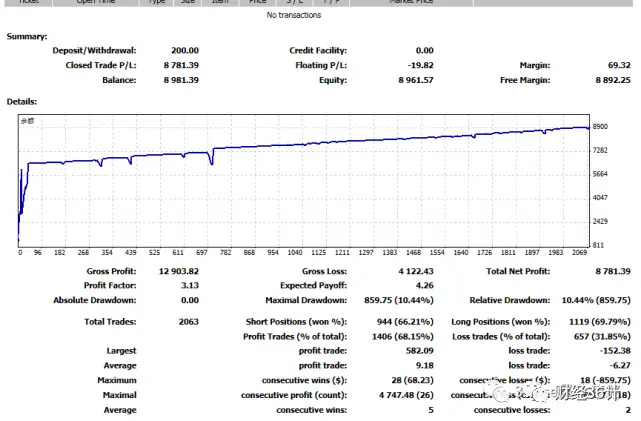Click the 1040 x-axis label
Screen dimensions: 641x421
(295, 253)
